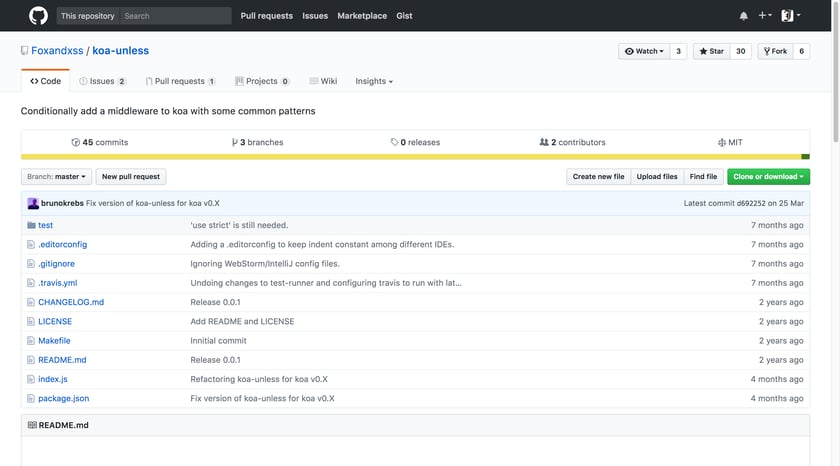
Task: Click the MIT license scale icon
Action: pyautogui.click(x=722, y=142)
